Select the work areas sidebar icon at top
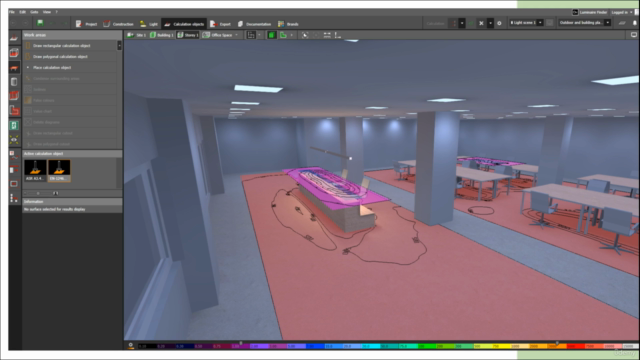This screenshot has height=360, width=640. coord(14,38)
